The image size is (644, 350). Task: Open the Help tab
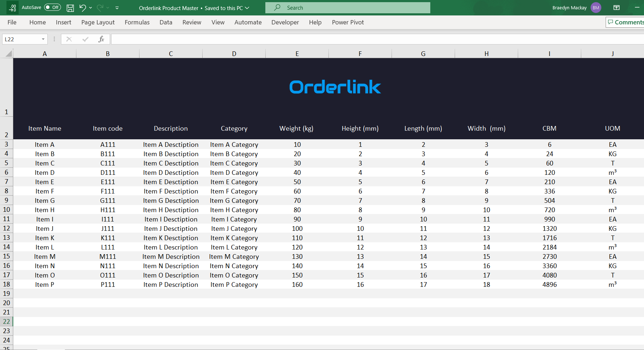(315, 22)
